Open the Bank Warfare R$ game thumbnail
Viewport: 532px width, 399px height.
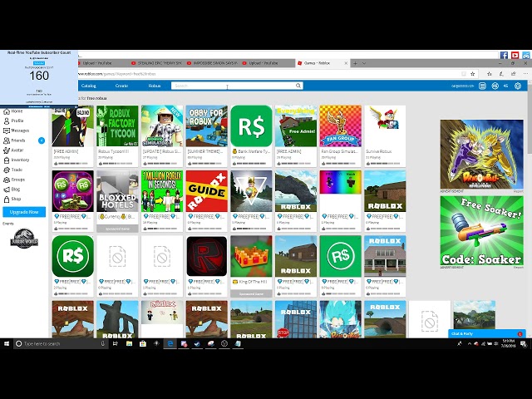(x=251, y=126)
